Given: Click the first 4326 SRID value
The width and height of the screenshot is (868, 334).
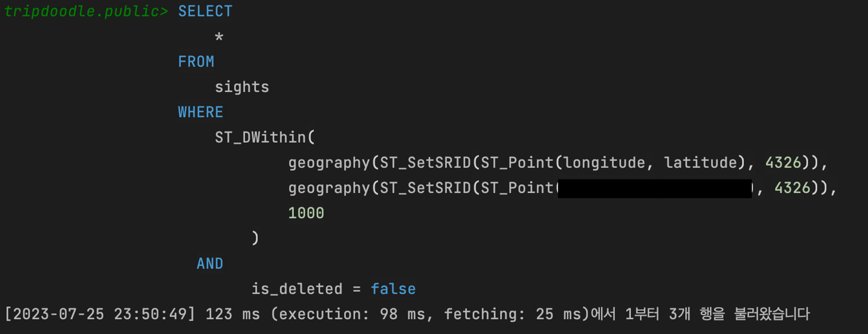Looking at the screenshot, I should coord(783,162).
